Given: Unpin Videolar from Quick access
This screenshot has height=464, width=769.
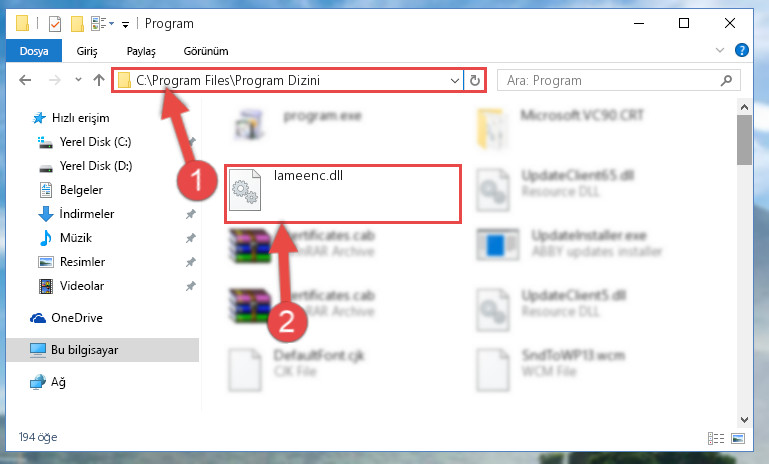Looking at the screenshot, I should [190, 286].
